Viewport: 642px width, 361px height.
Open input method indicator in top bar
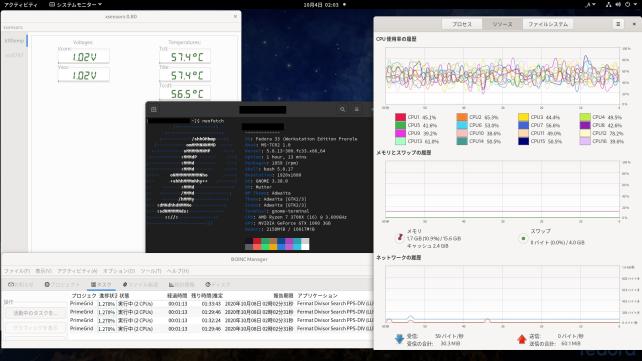pos(590,5)
